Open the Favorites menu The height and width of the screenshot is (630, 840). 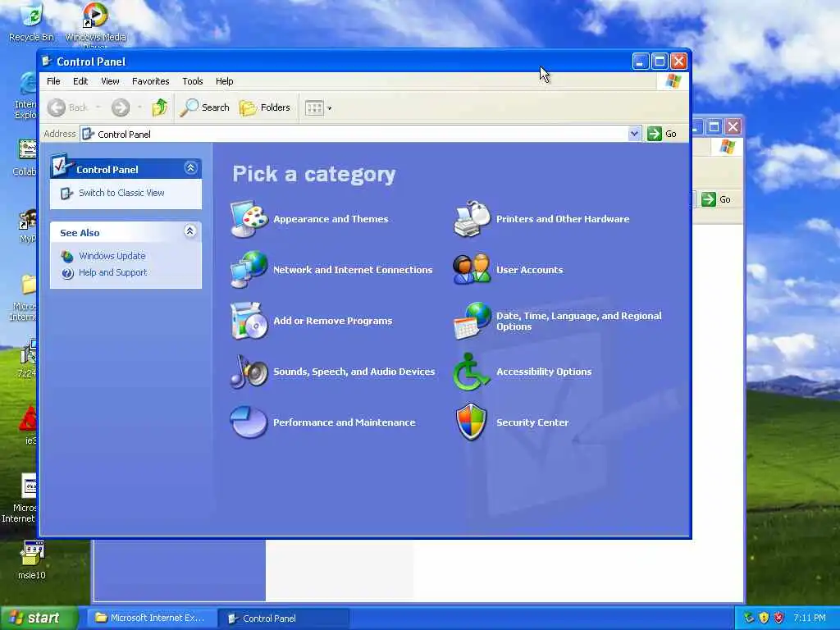tap(151, 81)
